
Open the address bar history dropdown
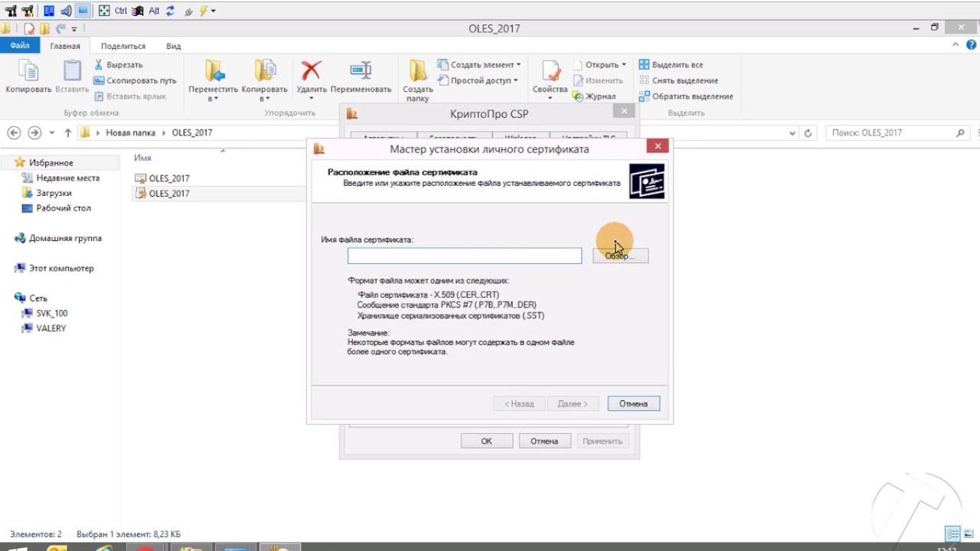point(792,132)
